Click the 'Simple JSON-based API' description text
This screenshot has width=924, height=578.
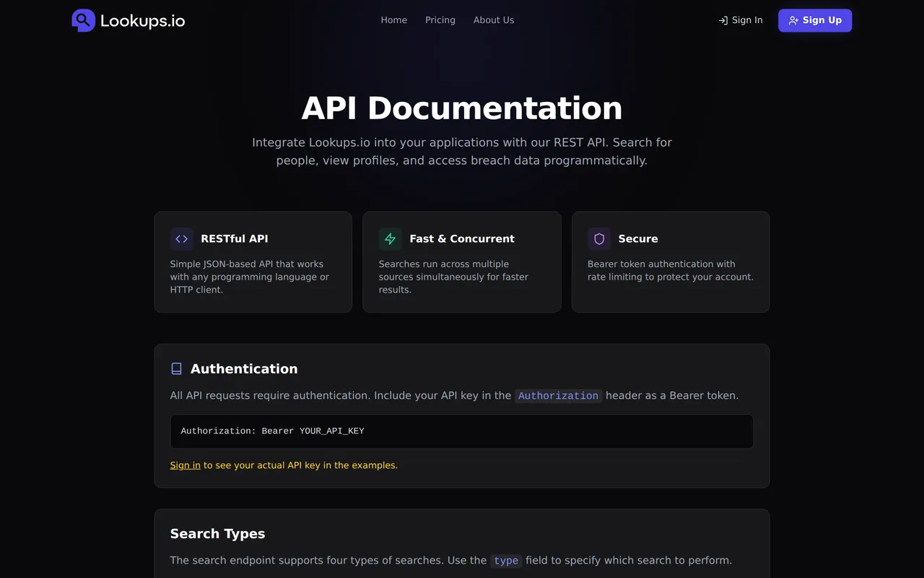(250, 277)
